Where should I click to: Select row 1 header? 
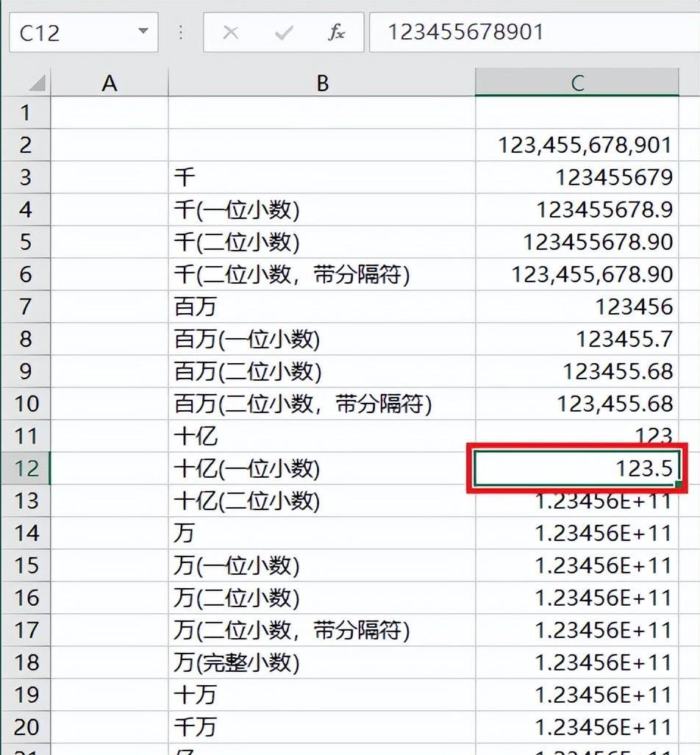[x=26, y=112]
